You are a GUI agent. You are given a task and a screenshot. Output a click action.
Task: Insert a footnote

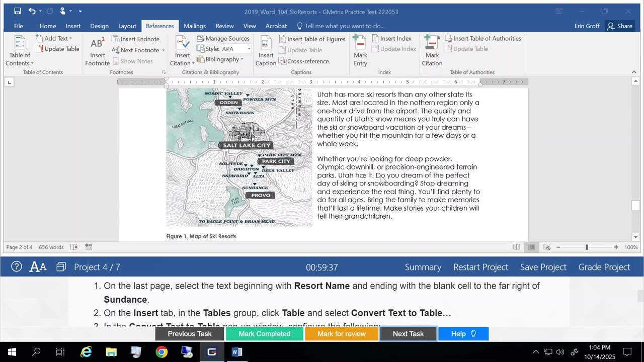pos(97,51)
